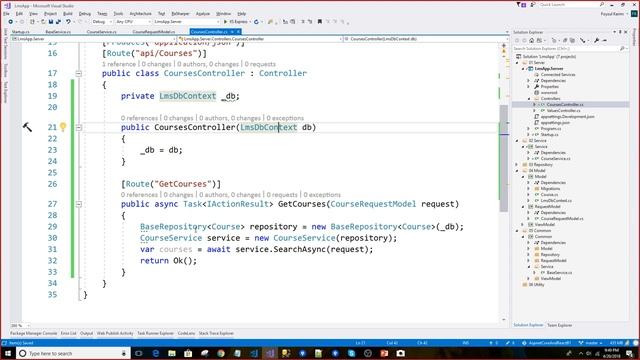This screenshot has width=640, height=360.
Task: Collapse the 01 Server folder in Solution Explorer
Action: [518, 62]
